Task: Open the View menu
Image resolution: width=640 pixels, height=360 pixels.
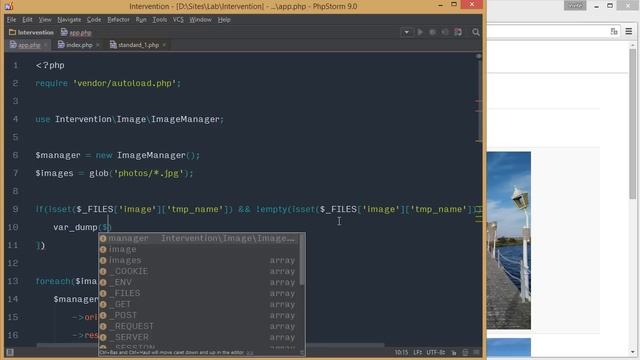Action: [45, 20]
